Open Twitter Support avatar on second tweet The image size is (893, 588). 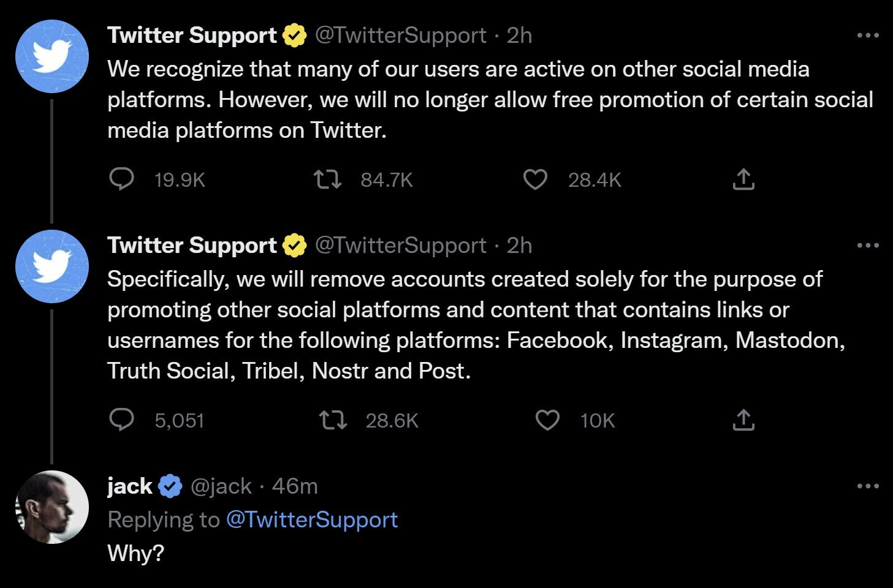(x=52, y=266)
